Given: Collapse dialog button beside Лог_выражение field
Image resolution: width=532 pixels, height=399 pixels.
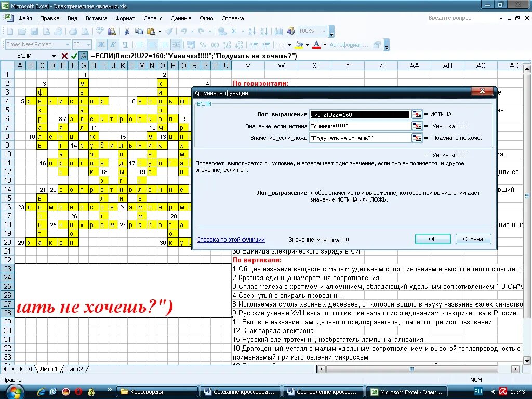Looking at the screenshot, I should 417,114.
